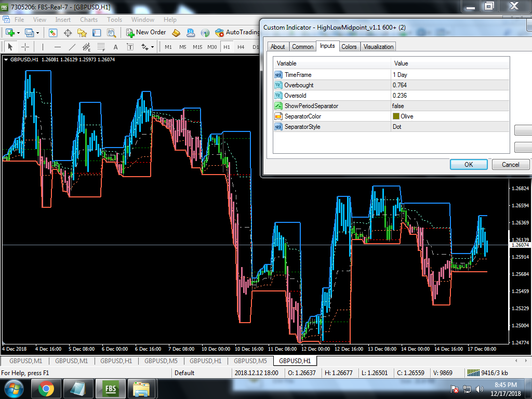Select the vertical line tool
This screenshot has width=532, height=399.
pyautogui.click(x=43, y=47)
